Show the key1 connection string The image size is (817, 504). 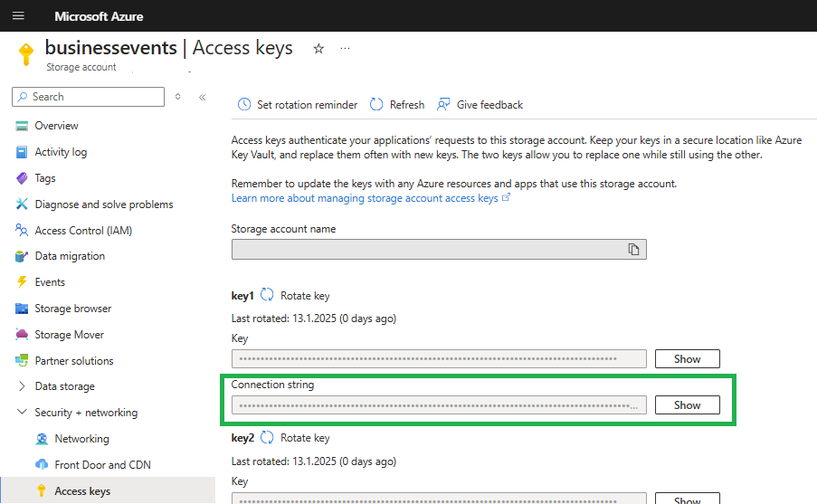pos(687,405)
